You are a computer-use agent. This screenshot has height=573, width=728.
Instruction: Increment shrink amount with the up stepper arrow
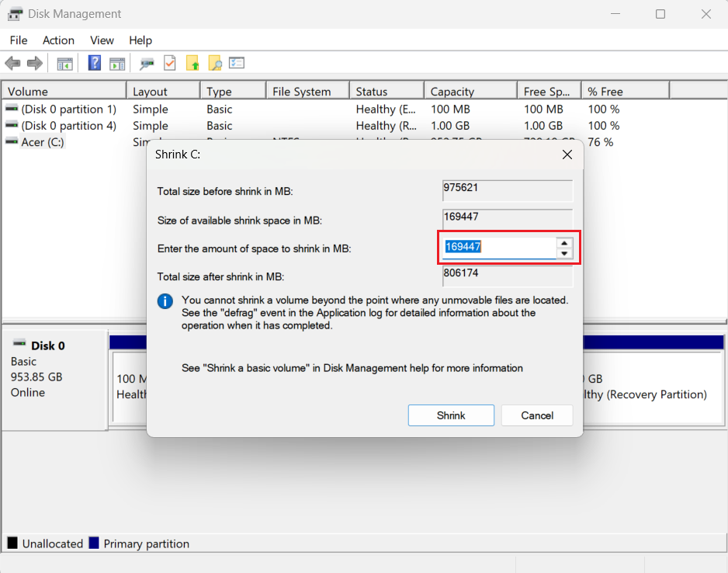coord(564,242)
